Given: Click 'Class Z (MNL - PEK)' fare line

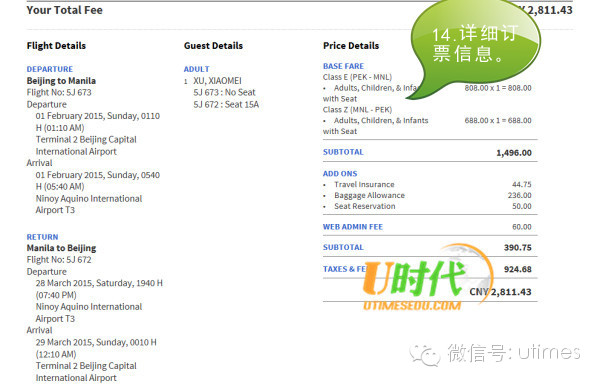Looking at the screenshot, I should [357, 109].
